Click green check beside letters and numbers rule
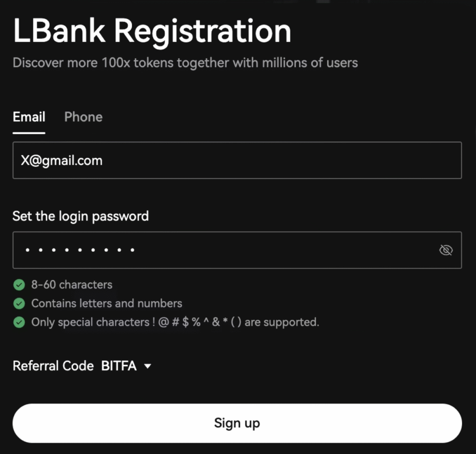The width and height of the screenshot is (476, 454). click(x=19, y=303)
